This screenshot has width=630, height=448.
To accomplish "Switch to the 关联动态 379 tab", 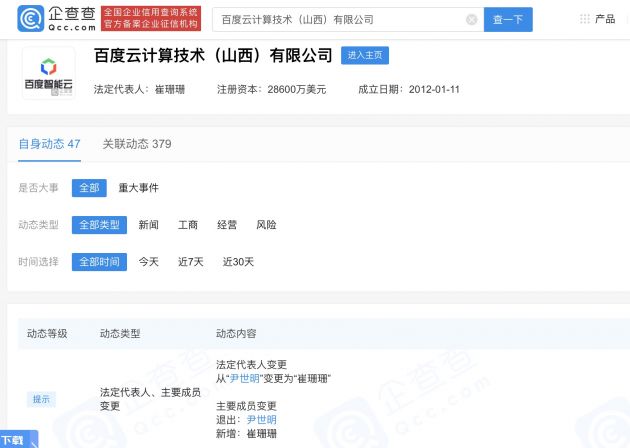I will click(x=137, y=144).
